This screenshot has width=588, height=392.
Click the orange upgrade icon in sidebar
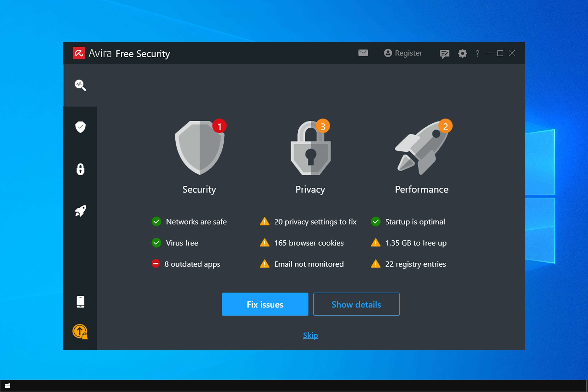pos(80,332)
